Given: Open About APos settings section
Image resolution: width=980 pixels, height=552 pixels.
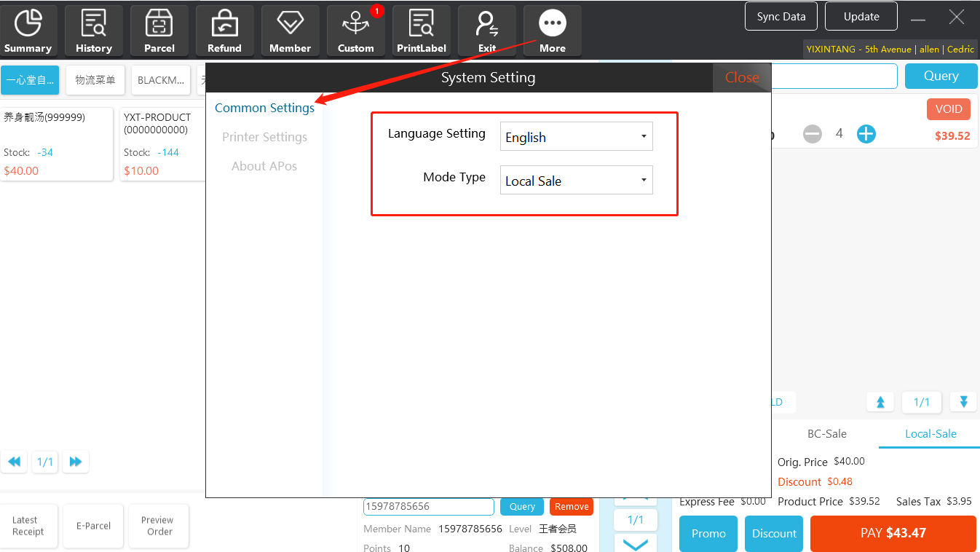Looking at the screenshot, I should (264, 166).
